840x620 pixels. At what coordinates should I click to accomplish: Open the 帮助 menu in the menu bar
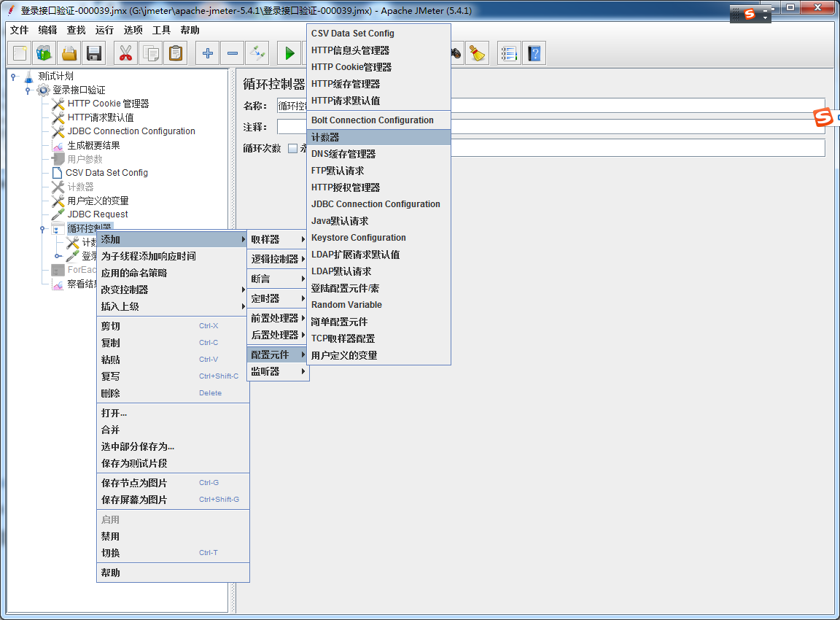point(190,30)
